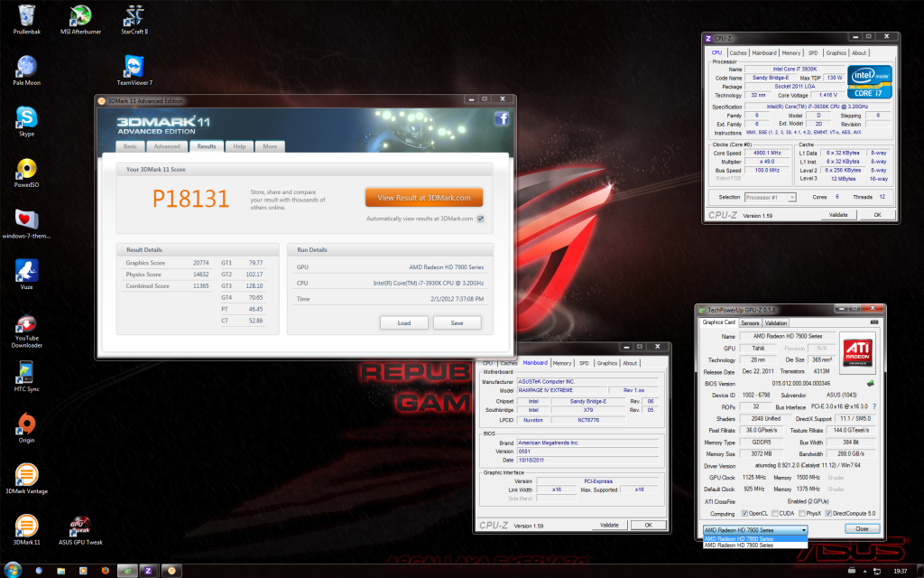Click the Firefox taskbar icon
924x578 pixels.
[x=105, y=571]
